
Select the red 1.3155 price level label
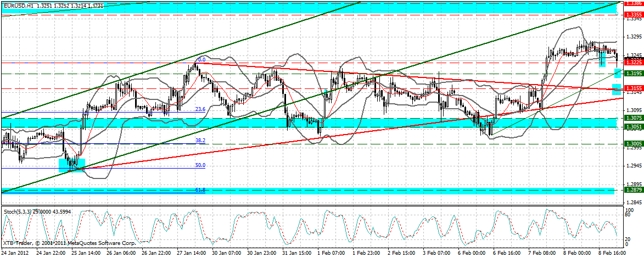[634, 88]
